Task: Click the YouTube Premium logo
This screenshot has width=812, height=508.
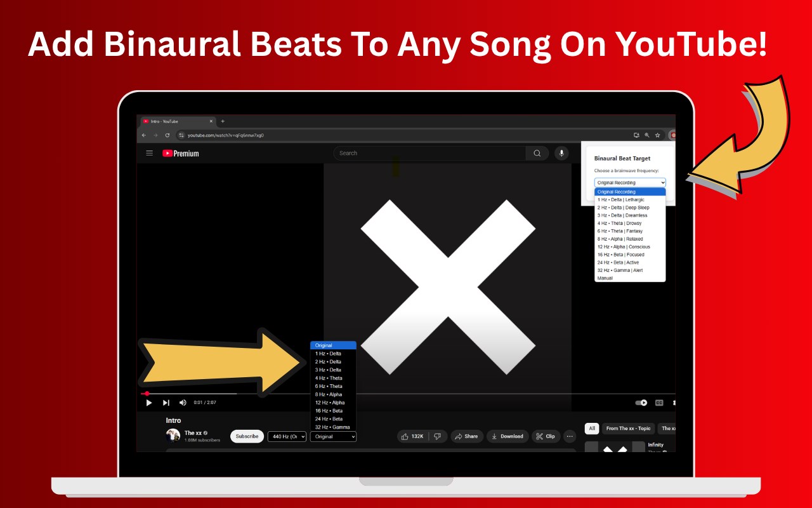Action: click(181, 153)
